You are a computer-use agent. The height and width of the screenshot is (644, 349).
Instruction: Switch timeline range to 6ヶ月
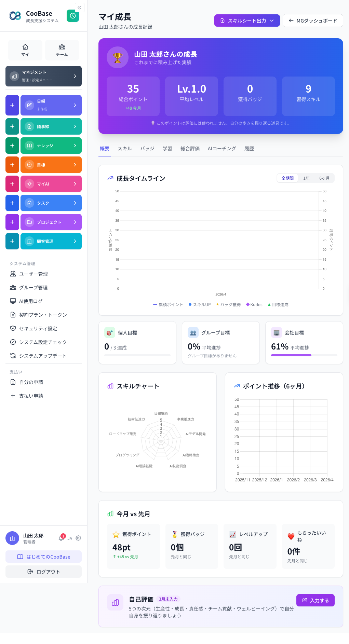pos(324,178)
